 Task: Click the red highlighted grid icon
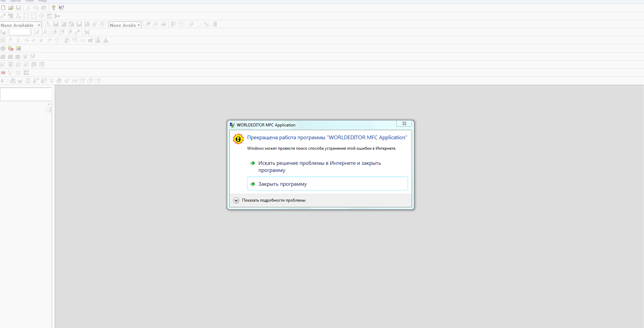[3, 72]
